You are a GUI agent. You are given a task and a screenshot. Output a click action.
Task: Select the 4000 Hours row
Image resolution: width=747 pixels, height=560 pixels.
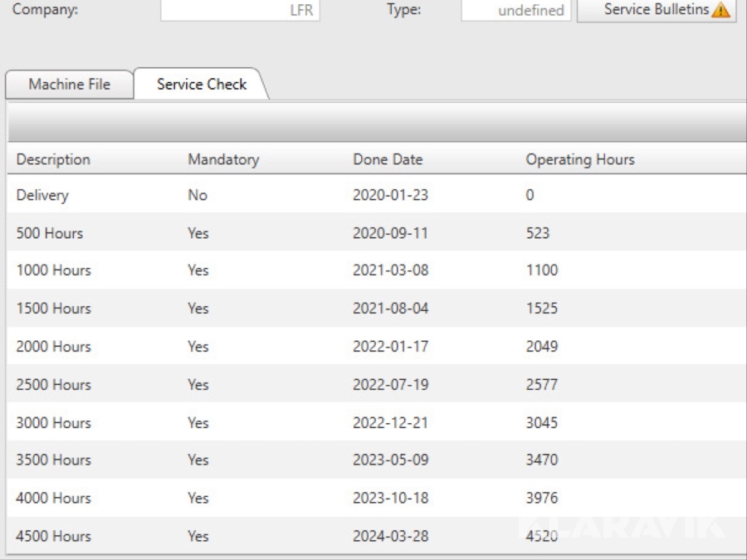[377, 498]
